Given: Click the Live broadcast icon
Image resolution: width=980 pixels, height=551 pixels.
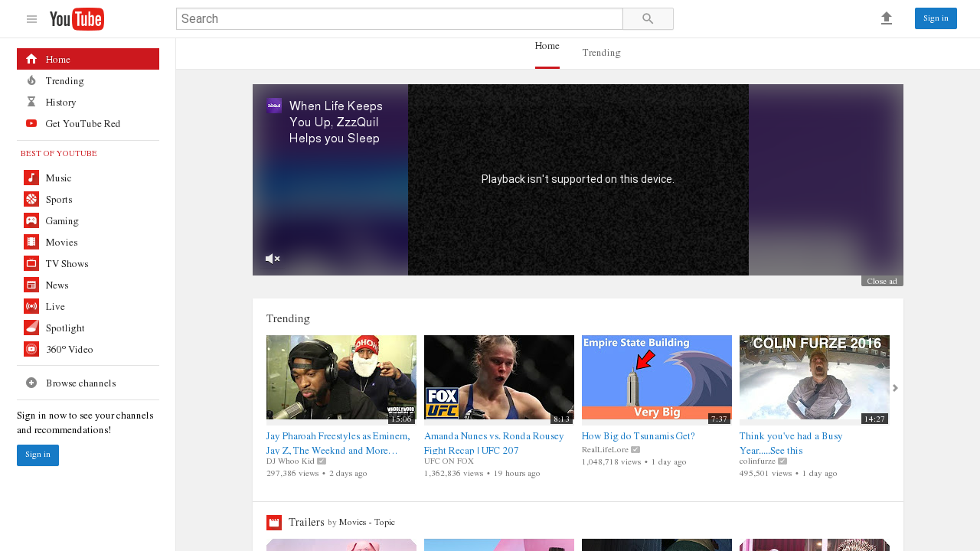Looking at the screenshot, I should pos(31,306).
